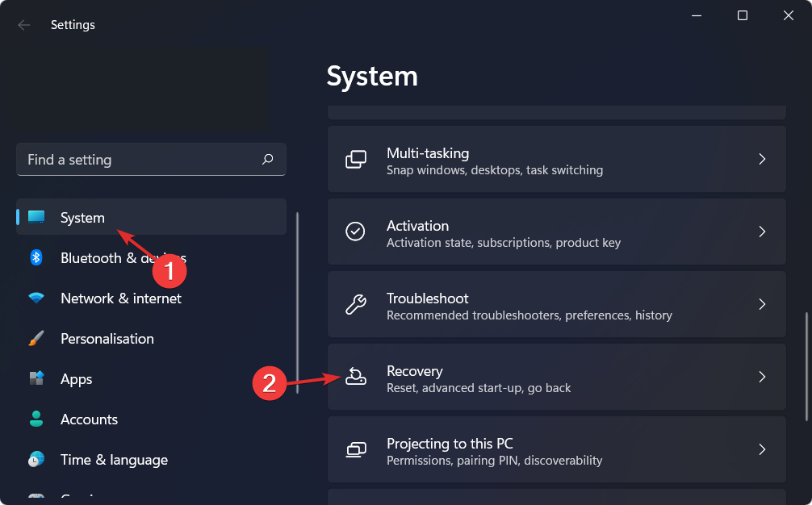This screenshot has height=505, width=812.
Task: Click the Network & internet Wi-Fi icon
Action: coord(36,298)
